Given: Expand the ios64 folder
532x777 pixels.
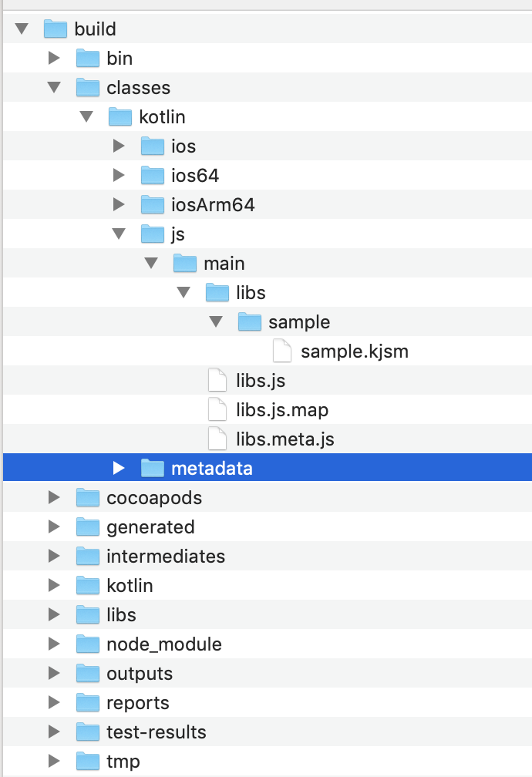Looking at the screenshot, I should tap(118, 175).
